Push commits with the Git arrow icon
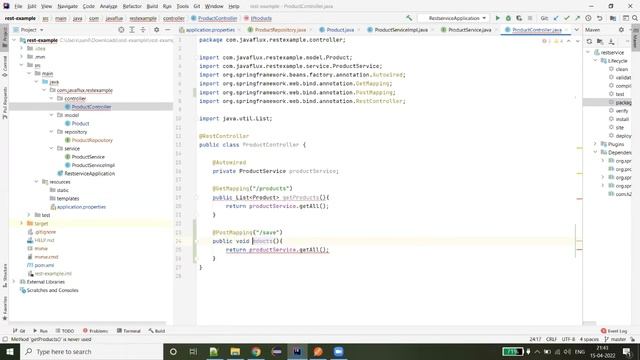 tap(577, 18)
